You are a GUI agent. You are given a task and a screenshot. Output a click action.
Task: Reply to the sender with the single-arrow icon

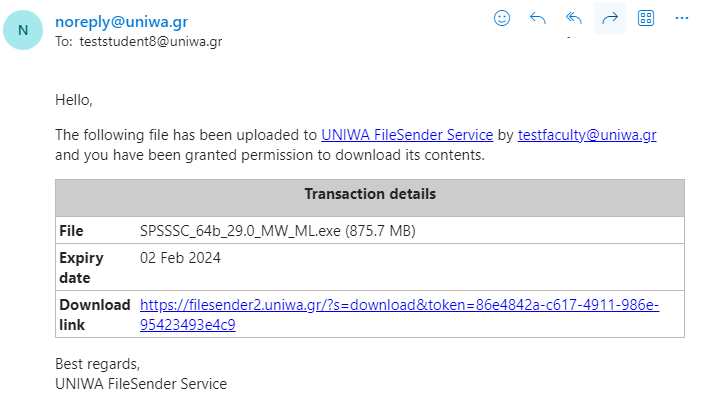coord(538,18)
